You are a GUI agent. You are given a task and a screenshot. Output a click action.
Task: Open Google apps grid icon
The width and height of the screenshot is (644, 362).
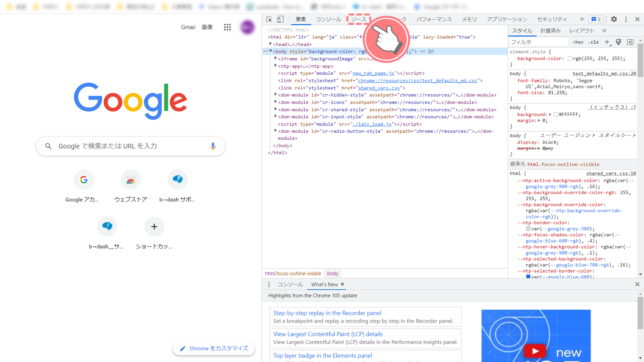227,27
